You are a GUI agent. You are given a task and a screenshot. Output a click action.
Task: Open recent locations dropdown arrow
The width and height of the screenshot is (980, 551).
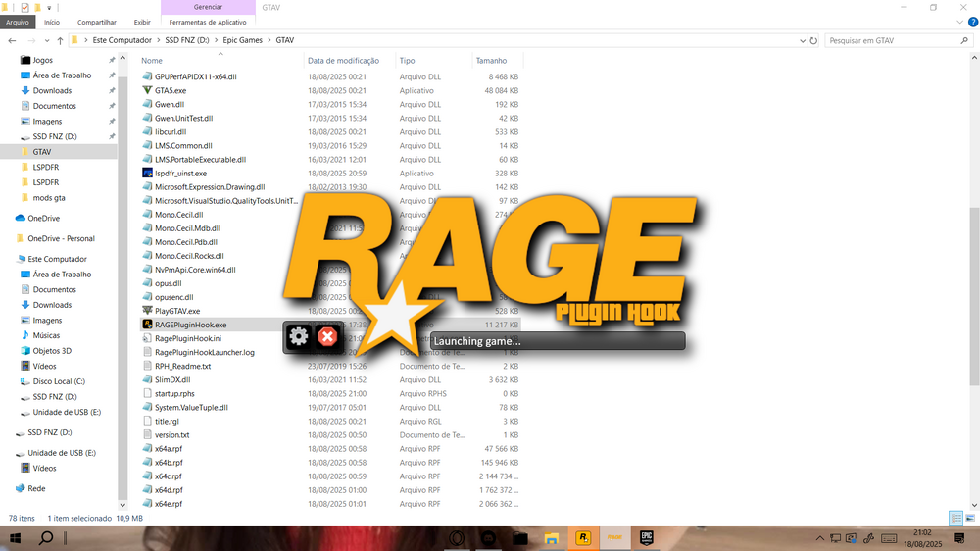(47, 40)
